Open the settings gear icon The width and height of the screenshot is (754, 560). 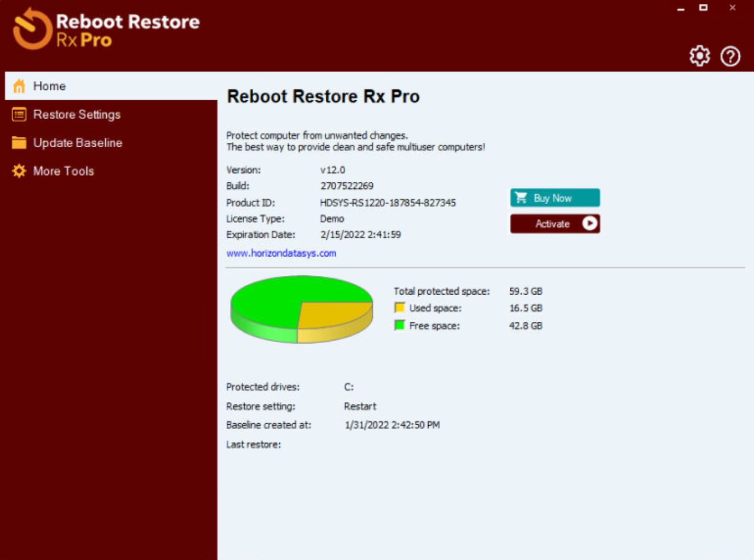pos(699,56)
